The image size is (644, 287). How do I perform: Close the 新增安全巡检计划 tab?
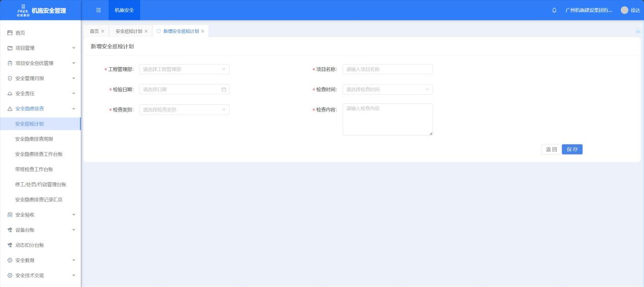(x=203, y=31)
